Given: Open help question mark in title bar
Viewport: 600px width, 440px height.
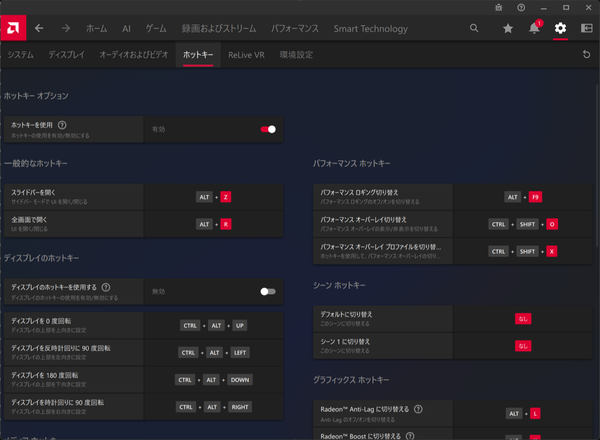Looking at the screenshot, I should point(521,8).
